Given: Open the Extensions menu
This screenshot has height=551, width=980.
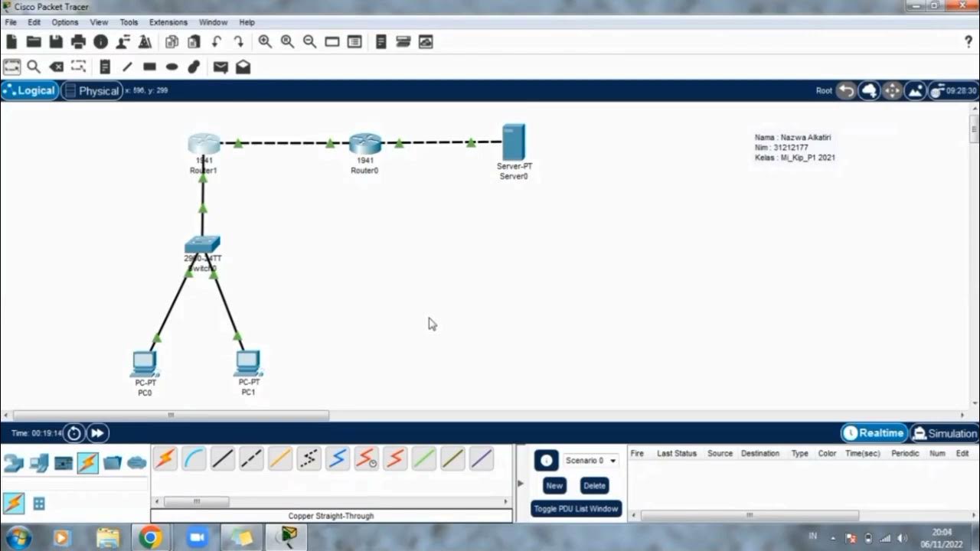Looking at the screenshot, I should [168, 22].
